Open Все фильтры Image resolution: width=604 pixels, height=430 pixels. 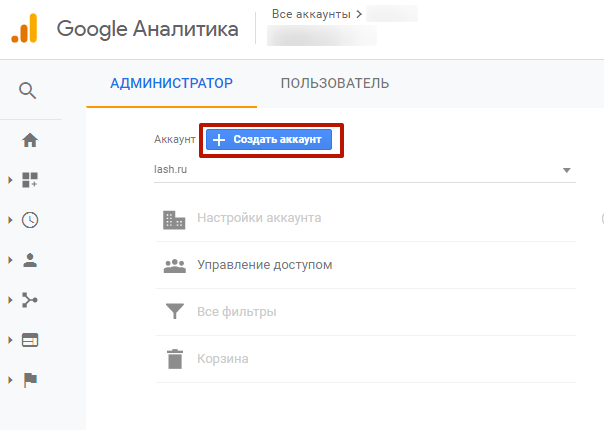click(237, 312)
